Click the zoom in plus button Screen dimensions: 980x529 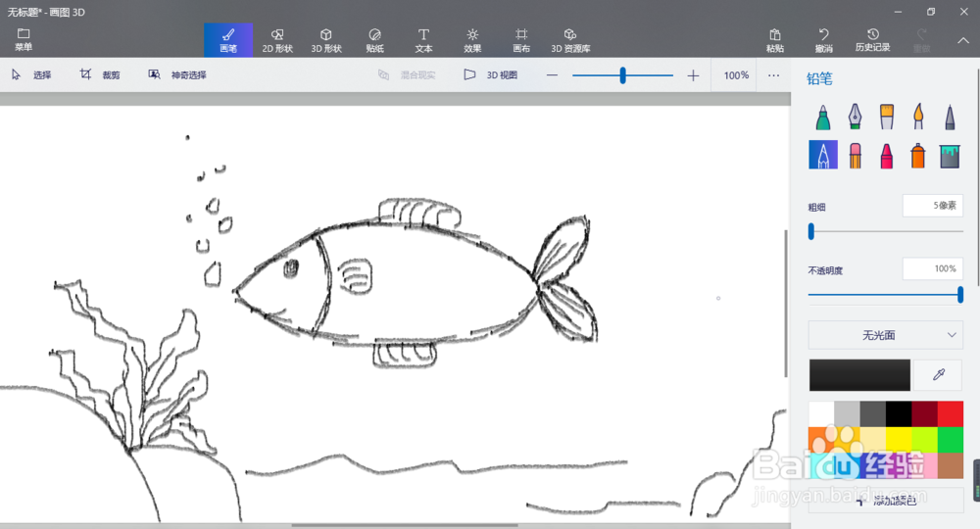point(693,75)
